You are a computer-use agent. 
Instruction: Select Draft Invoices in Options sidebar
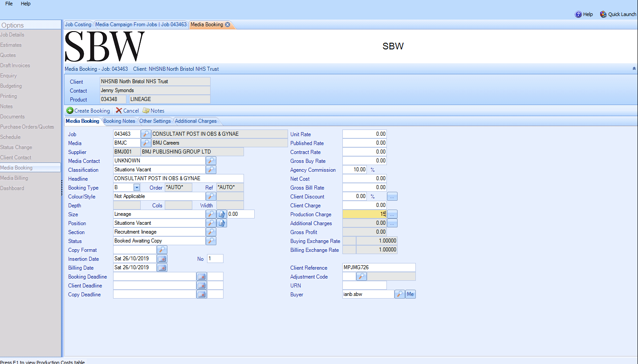point(15,65)
